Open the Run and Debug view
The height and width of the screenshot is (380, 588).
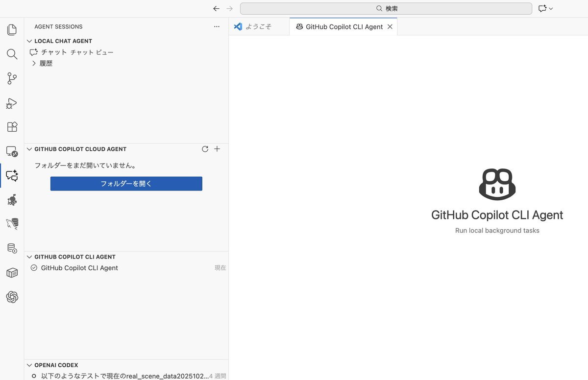pyautogui.click(x=12, y=103)
